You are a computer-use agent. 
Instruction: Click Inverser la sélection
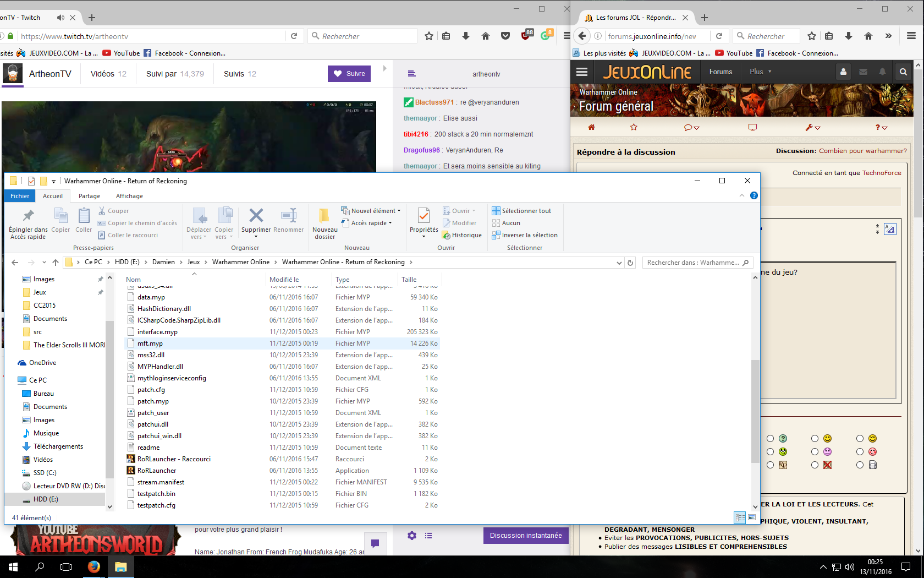(525, 235)
